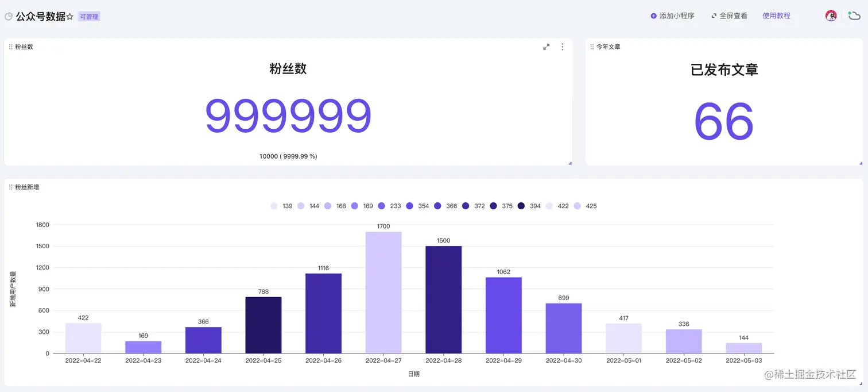This screenshot has width=868, height=392.
Task: Click the 2022-04-25 bar (788)
Action: click(x=263, y=325)
